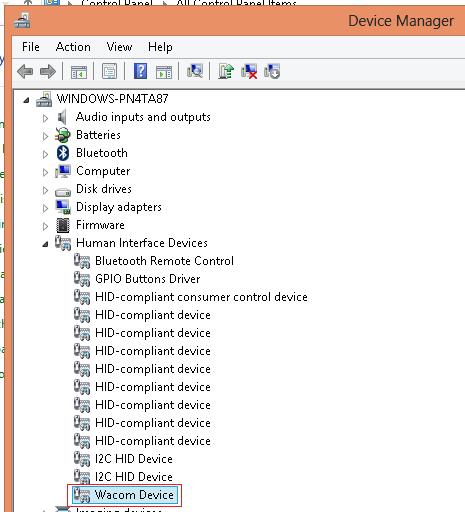Click the Computer category monitor icon
465x512 pixels.
pyautogui.click(x=63, y=171)
